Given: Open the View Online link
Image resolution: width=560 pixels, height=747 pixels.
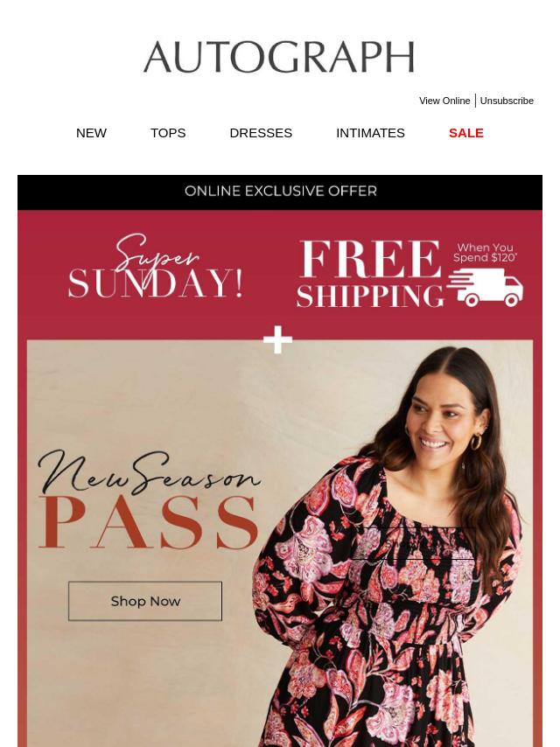Looking at the screenshot, I should [x=444, y=101].
